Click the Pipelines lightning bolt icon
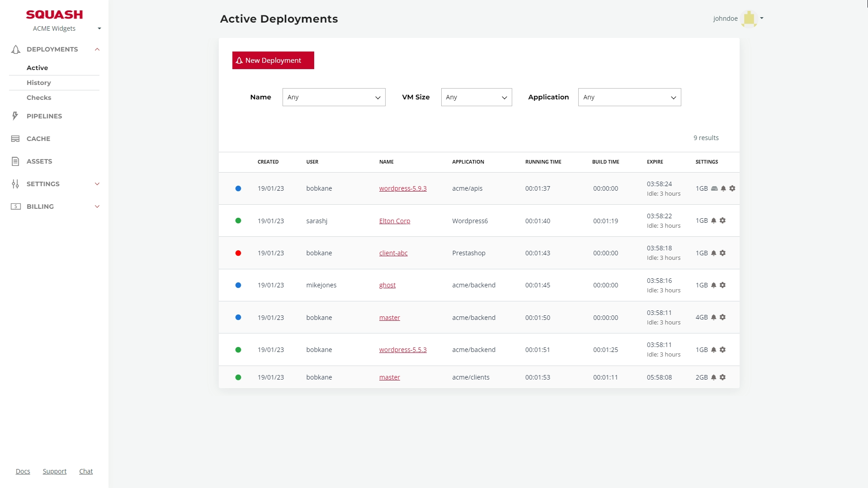 pyautogui.click(x=15, y=116)
